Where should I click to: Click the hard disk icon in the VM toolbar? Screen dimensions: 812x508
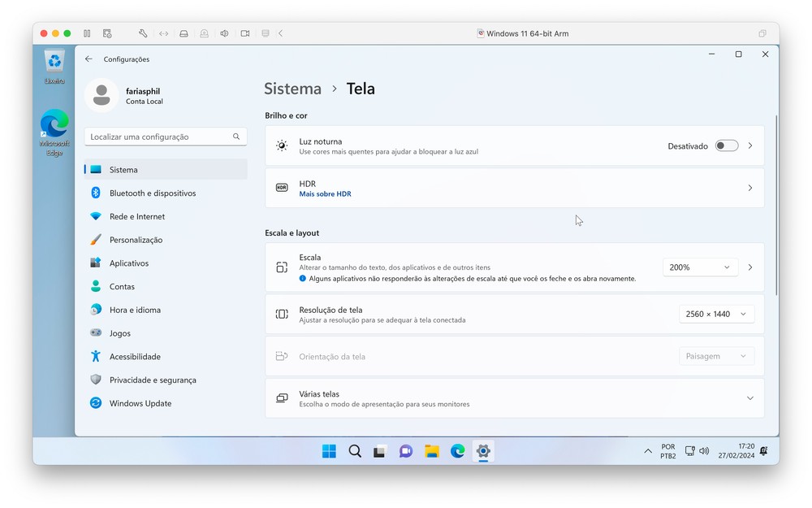click(x=184, y=33)
